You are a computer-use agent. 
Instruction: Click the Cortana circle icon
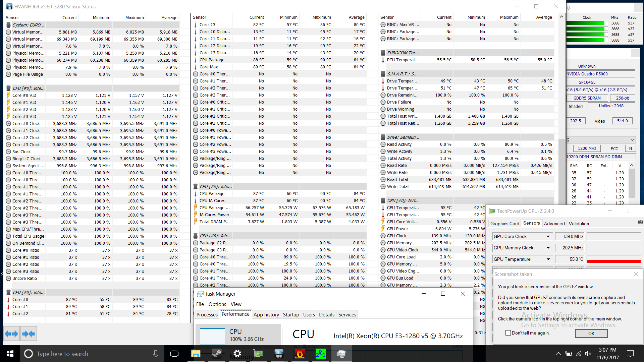coord(29,354)
